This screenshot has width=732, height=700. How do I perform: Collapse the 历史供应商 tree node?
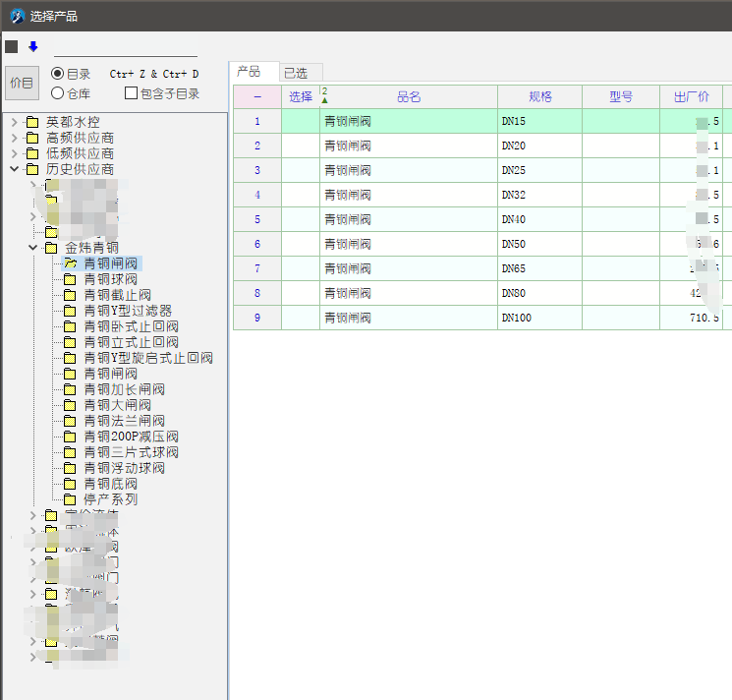tap(14, 169)
